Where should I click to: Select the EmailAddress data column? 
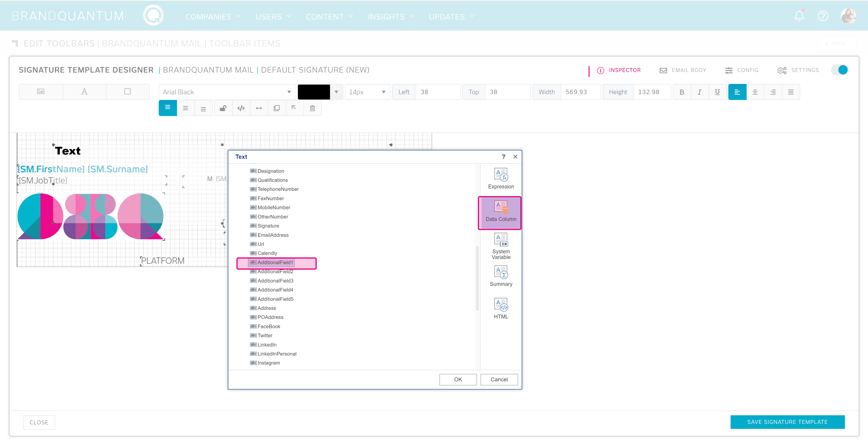269,235
